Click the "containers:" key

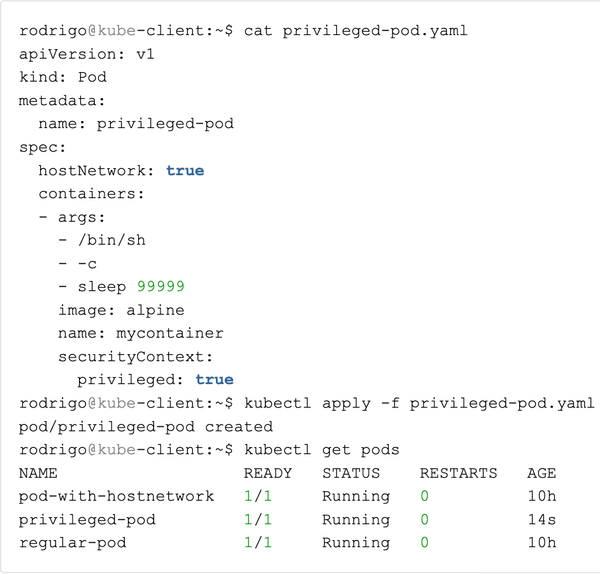pos(92,194)
